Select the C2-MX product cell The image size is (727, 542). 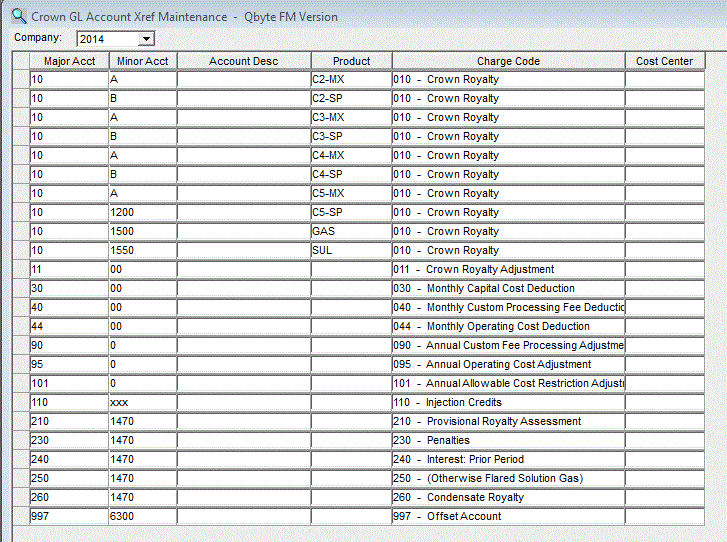(350, 79)
